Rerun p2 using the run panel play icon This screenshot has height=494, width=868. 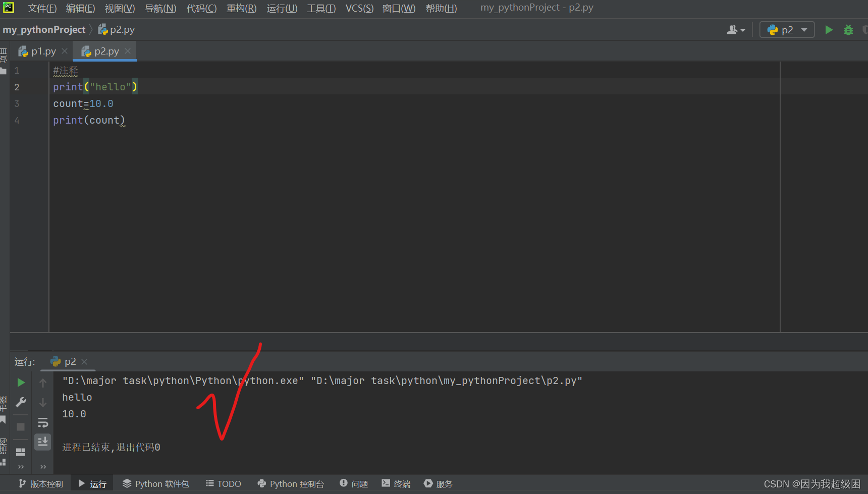(x=21, y=382)
